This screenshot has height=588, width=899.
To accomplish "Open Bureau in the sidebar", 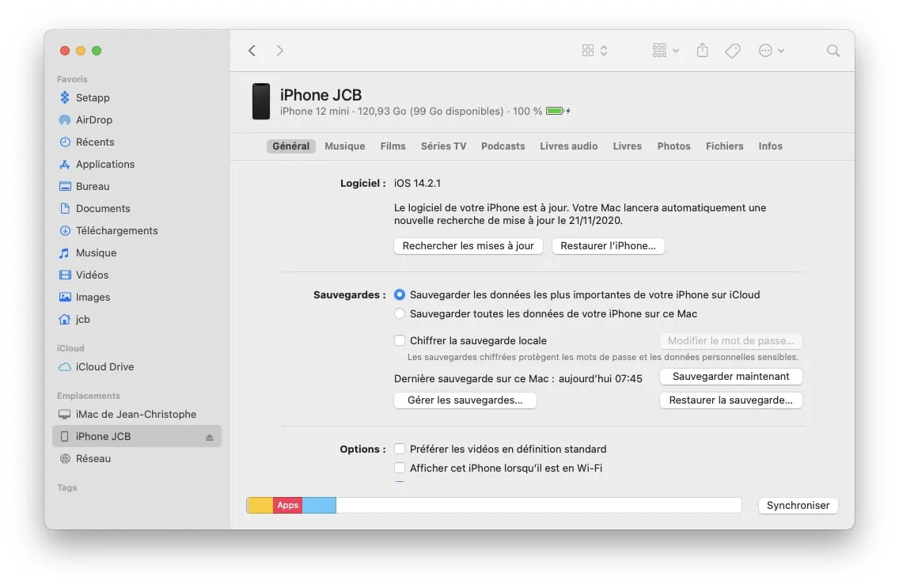I will pos(136,186).
